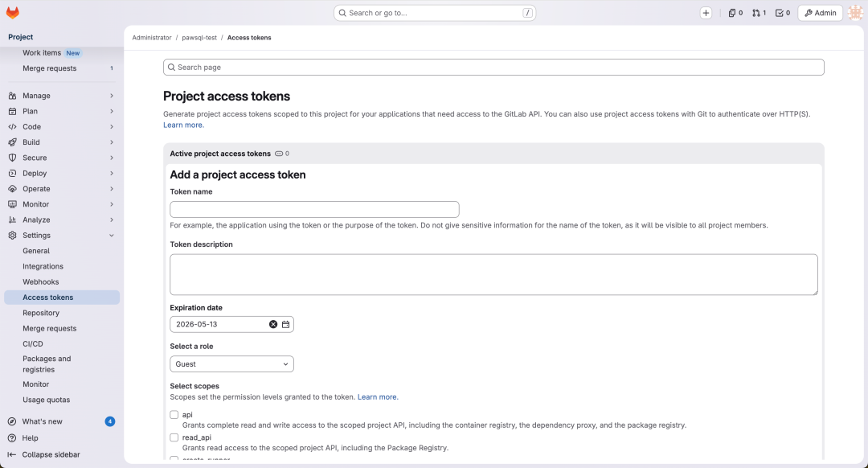Click the Settings gear icon
Screen dimensions: 868x468
pos(12,236)
